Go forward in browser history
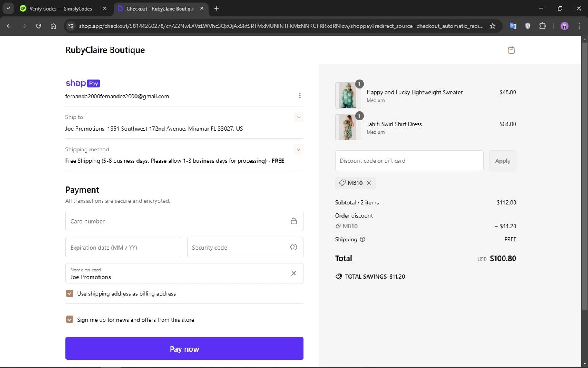The image size is (588, 368). pyautogui.click(x=24, y=26)
